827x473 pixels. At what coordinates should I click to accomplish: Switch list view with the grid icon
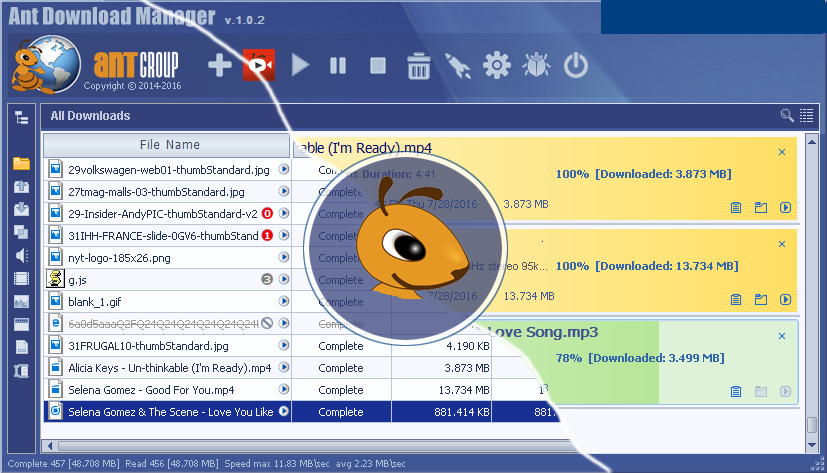point(806,115)
